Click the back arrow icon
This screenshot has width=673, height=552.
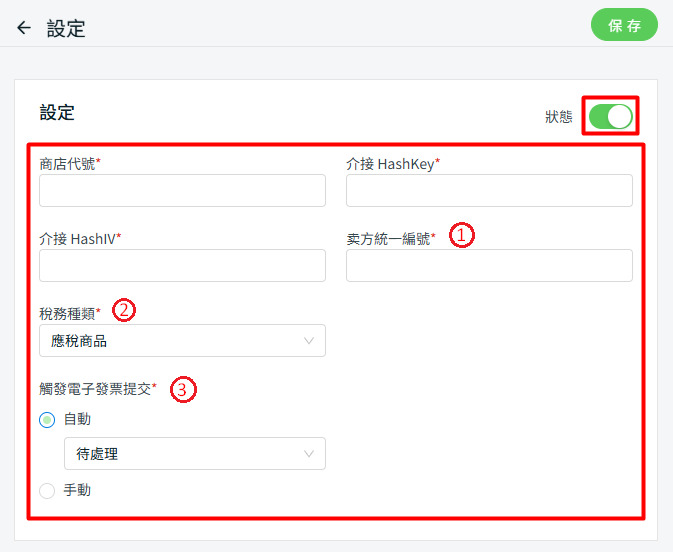[x=24, y=28]
